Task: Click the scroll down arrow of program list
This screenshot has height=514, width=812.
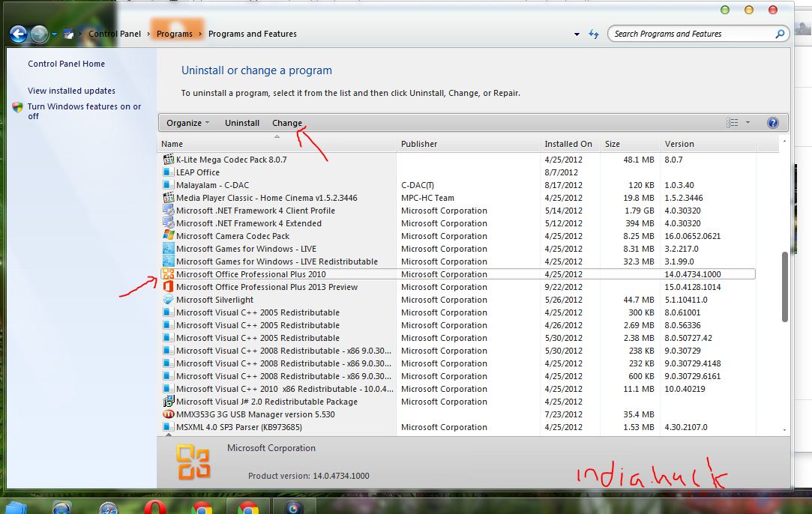Action: coord(784,429)
